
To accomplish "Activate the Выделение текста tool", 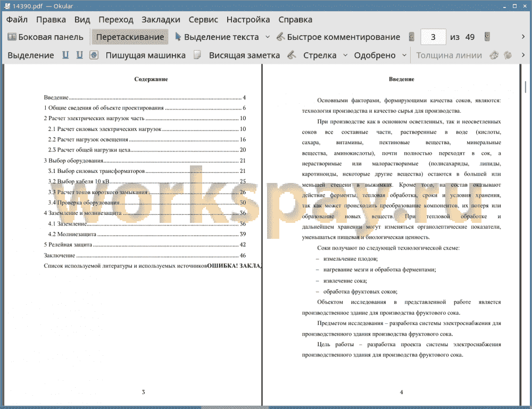I will (x=217, y=37).
